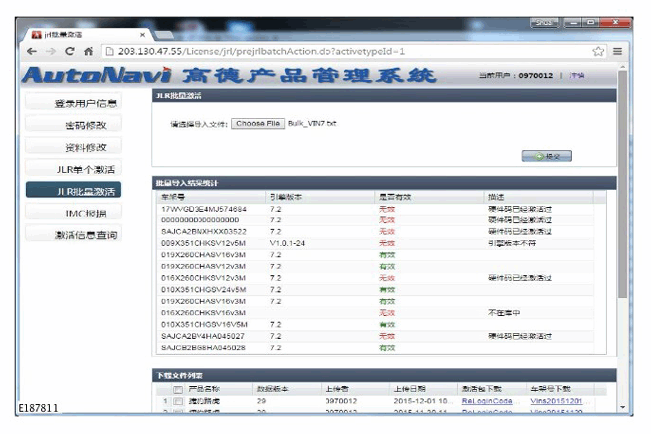Open 激活信息查询 in the sidebar
The height and width of the screenshot is (434, 651).
coord(73,235)
